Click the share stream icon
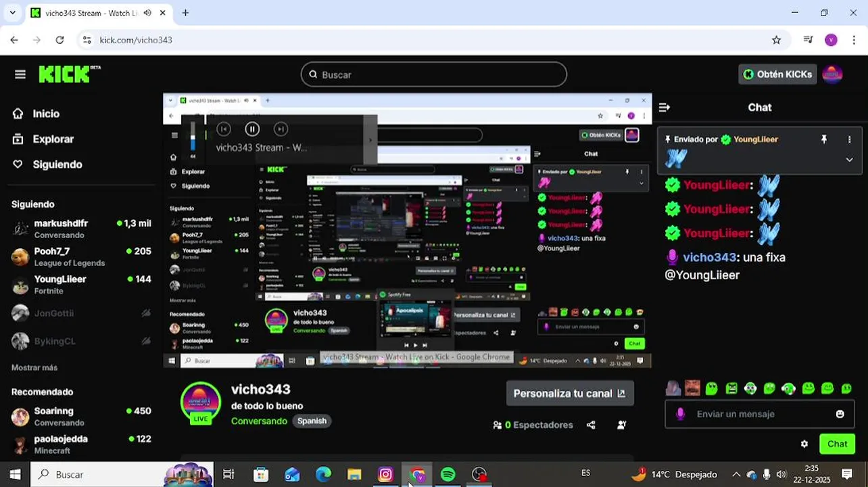 tap(591, 425)
